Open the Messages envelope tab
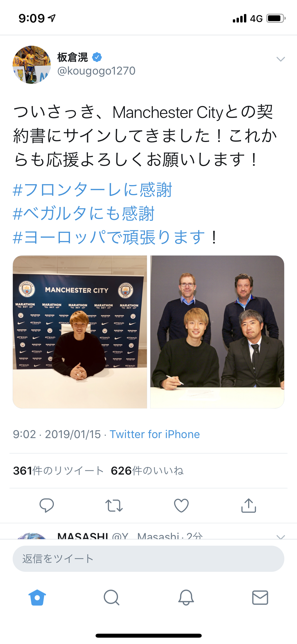Screen dimensions: 297x644 [260, 597]
